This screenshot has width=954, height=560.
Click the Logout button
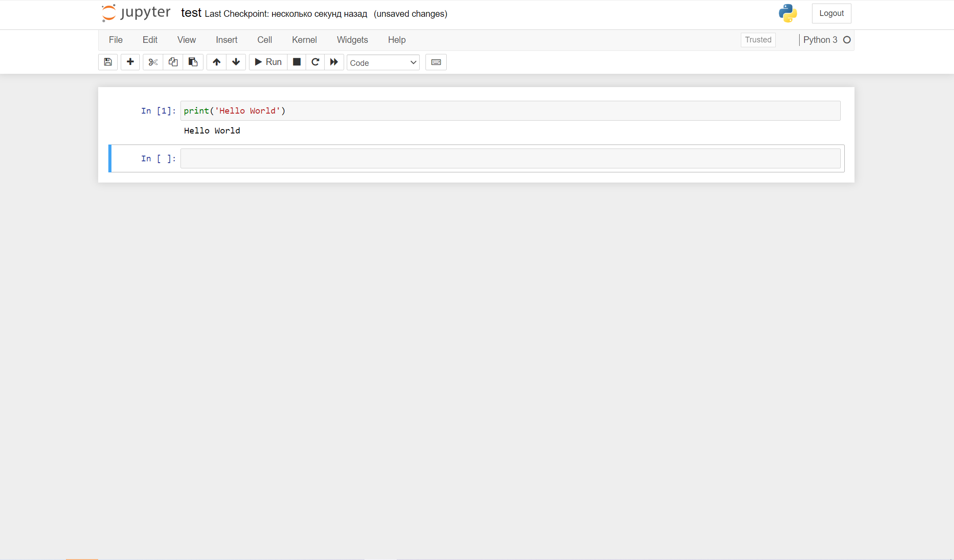click(x=831, y=13)
